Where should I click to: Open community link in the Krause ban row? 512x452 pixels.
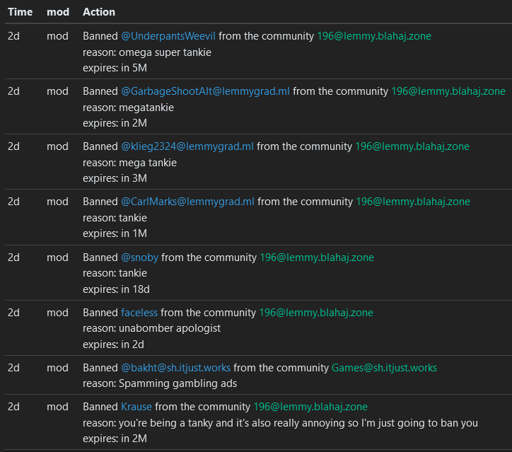[310, 407]
